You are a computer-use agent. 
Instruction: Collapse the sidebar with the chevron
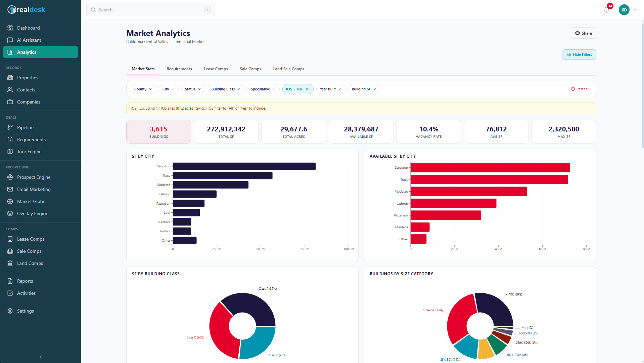pos(41,357)
